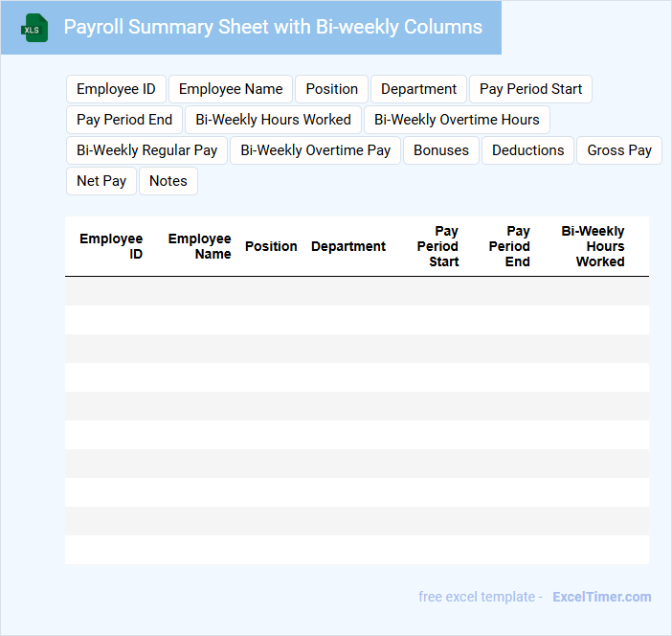Click Bi-Weekly Overtime Hours tag
The image size is (672, 636).
(457, 120)
